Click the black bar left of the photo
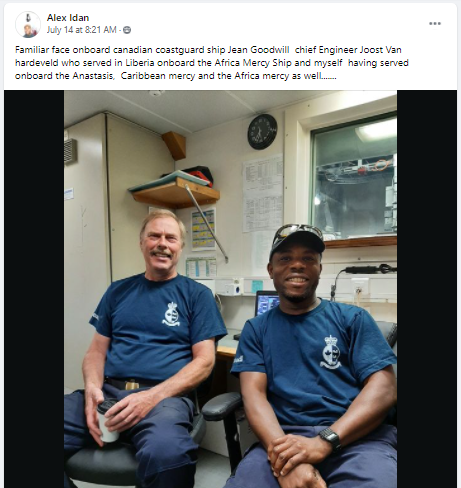The image size is (461, 488). click(34, 289)
